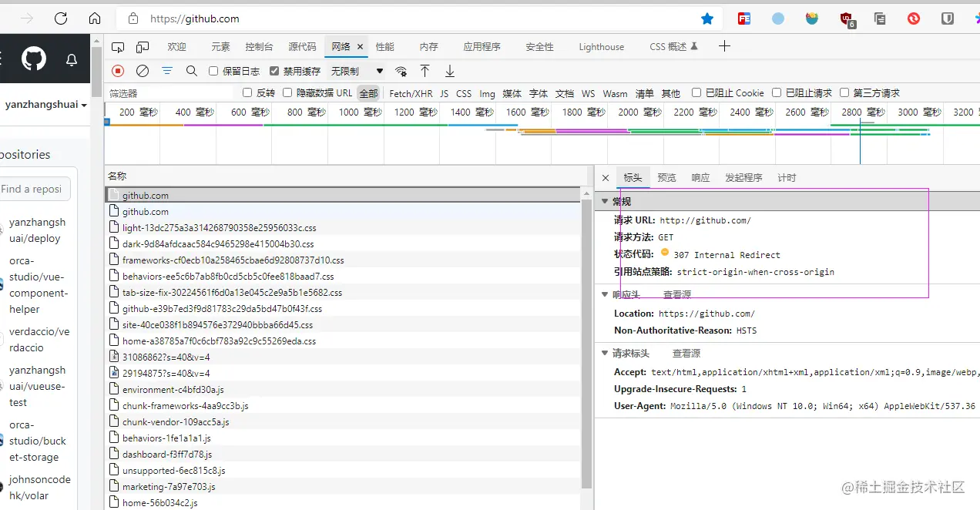Image resolution: width=980 pixels, height=510 pixels.
Task: Toggle 隐藏数据 URL checkbox
Action: [x=287, y=92]
